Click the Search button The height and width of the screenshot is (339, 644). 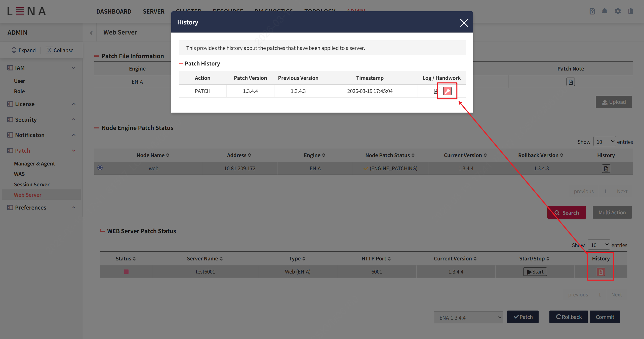coord(567,213)
